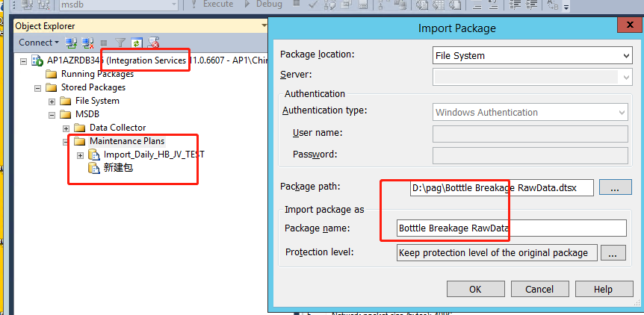Click the Disconnect icon in Object Explorer

click(87, 43)
